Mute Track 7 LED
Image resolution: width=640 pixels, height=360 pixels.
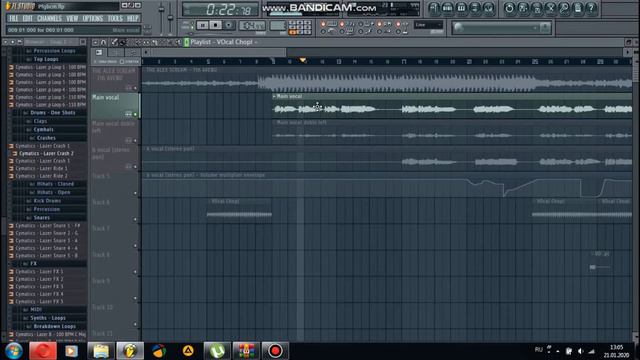tap(136, 246)
